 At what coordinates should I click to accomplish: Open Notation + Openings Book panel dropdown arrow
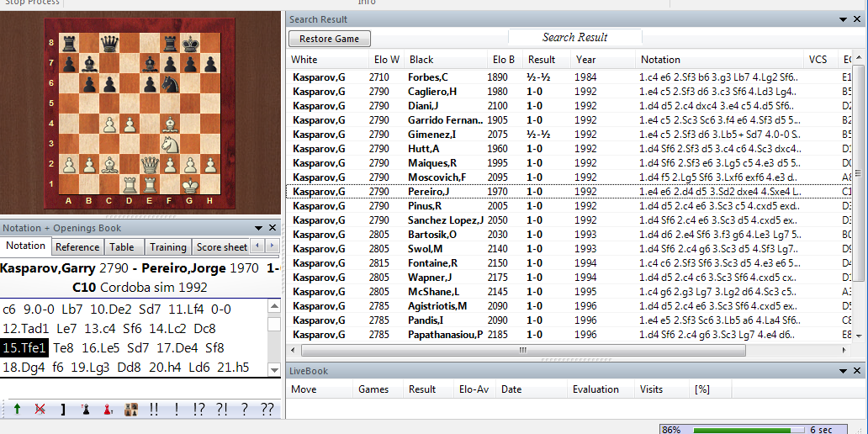[x=258, y=228]
